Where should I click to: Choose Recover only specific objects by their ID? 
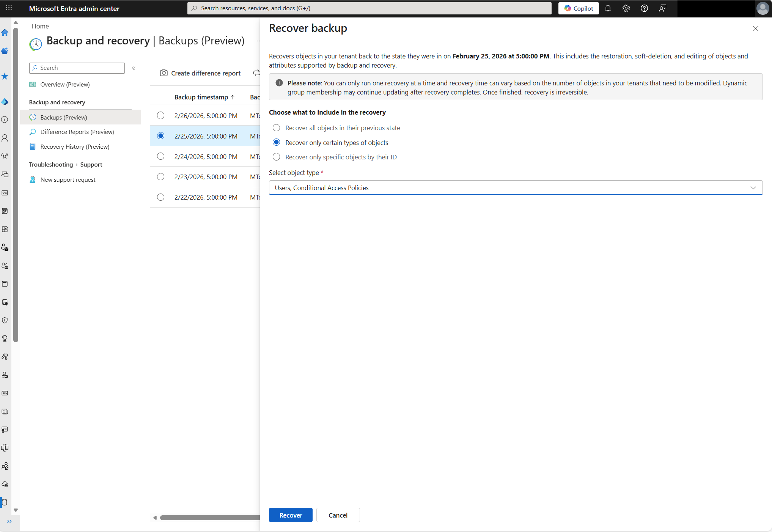[x=276, y=157]
